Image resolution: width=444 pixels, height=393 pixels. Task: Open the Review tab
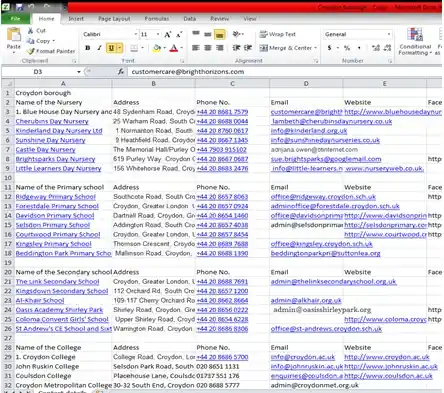(x=219, y=19)
